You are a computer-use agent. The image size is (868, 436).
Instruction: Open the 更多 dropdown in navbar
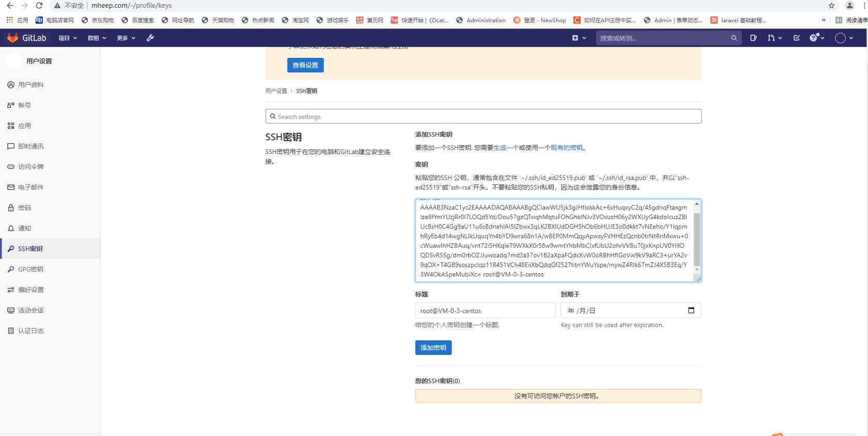pos(126,38)
